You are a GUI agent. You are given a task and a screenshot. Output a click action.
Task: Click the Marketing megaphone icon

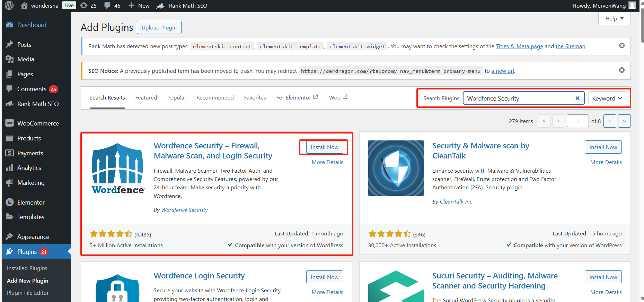pos(10,182)
